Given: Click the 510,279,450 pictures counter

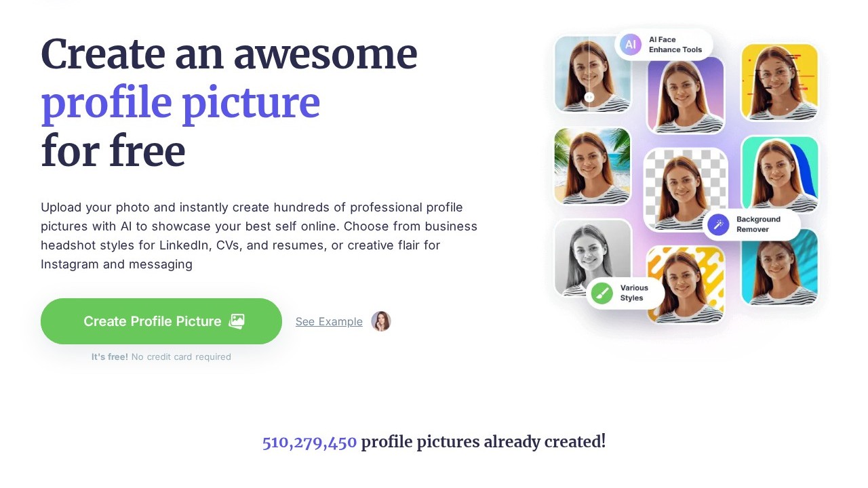Looking at the screenshot, I should coord(309,443).
